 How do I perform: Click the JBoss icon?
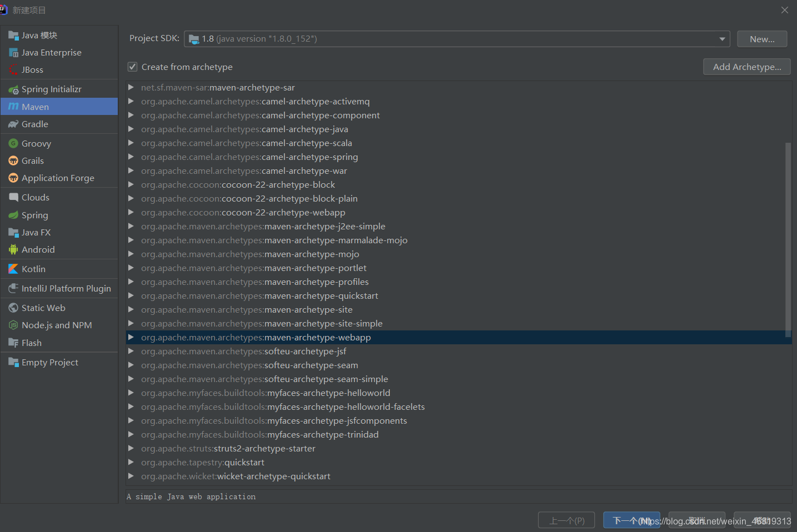13,70
